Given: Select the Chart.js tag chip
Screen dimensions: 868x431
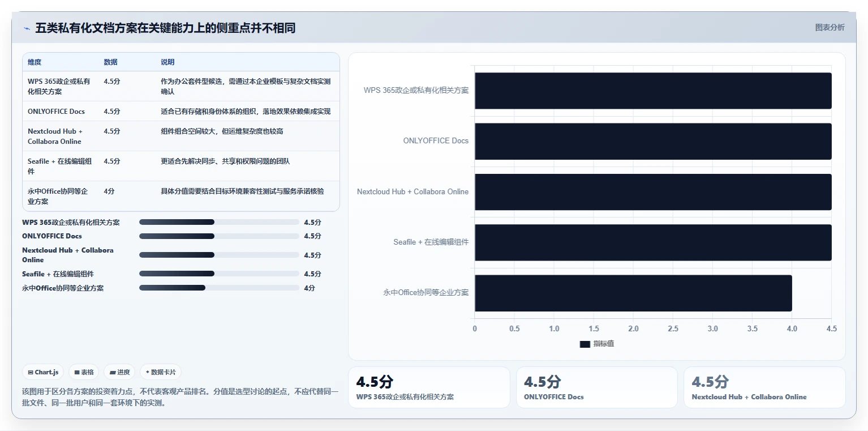Looking at the screenshot, I should [x=44, y=372].
